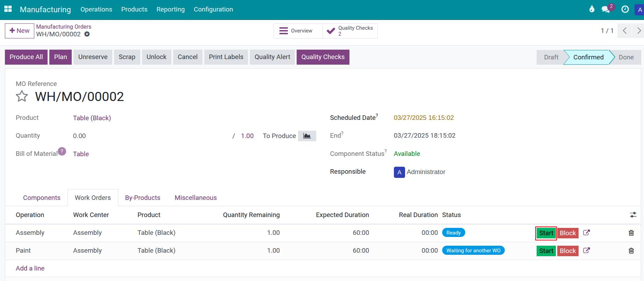Open the user avatar menu
The width and height of the screenshot is (644, 281).
639,9
